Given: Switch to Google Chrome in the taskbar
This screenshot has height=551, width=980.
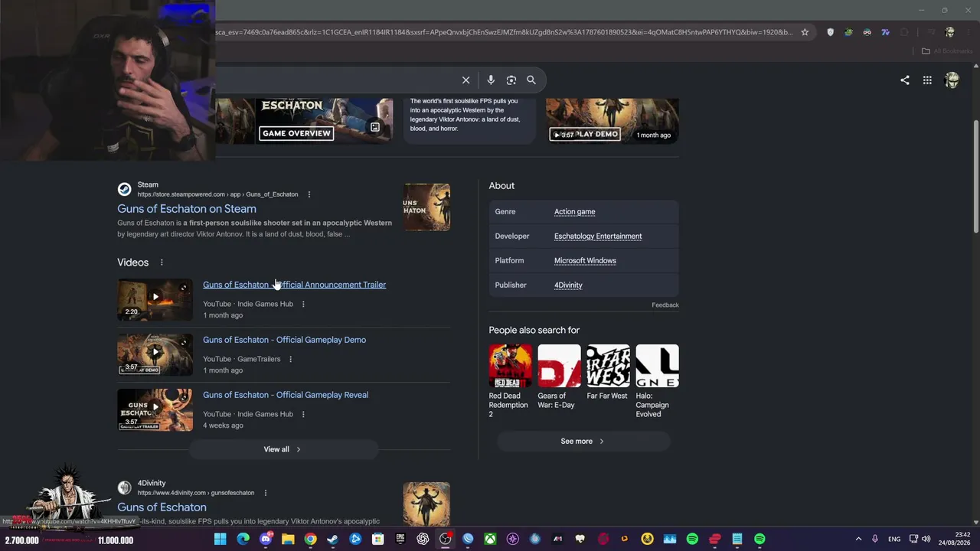Looking at the screenshot, I should click(x=310, y=540).
